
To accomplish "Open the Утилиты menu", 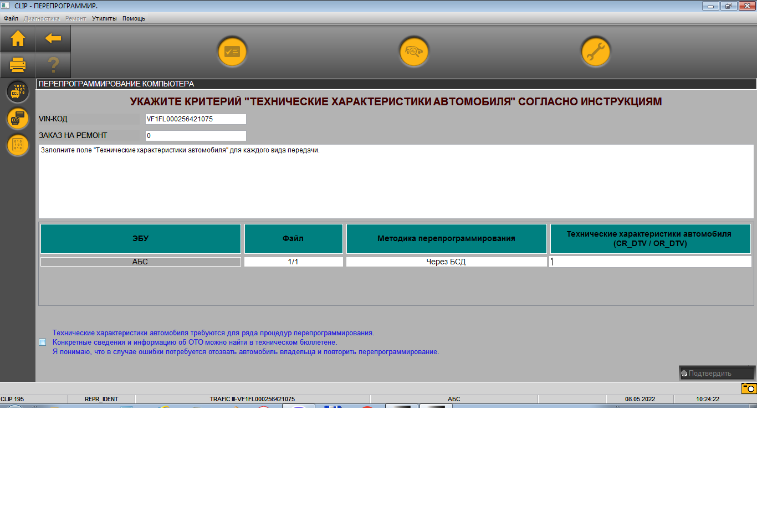I will tap(104, 18).
